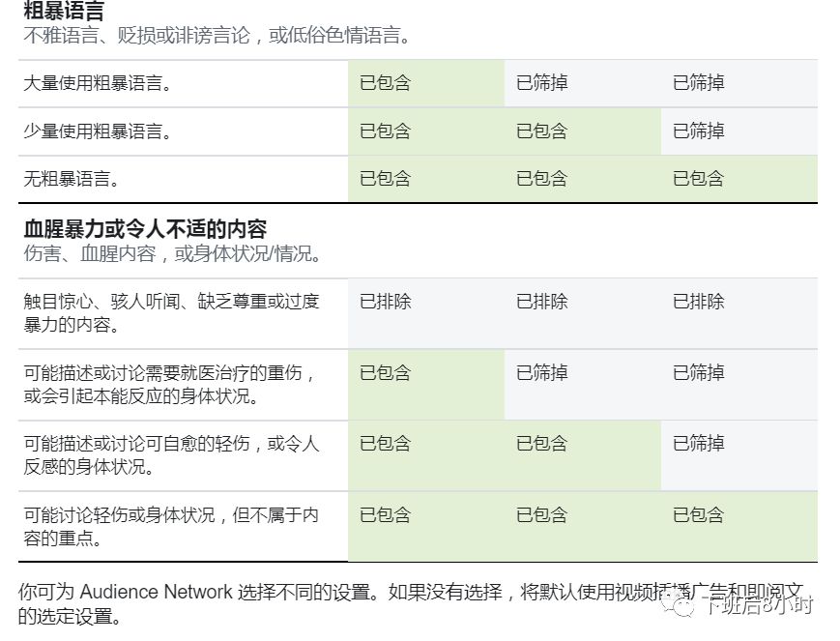Click the row label 无粗暴语言。

point(72,179)
